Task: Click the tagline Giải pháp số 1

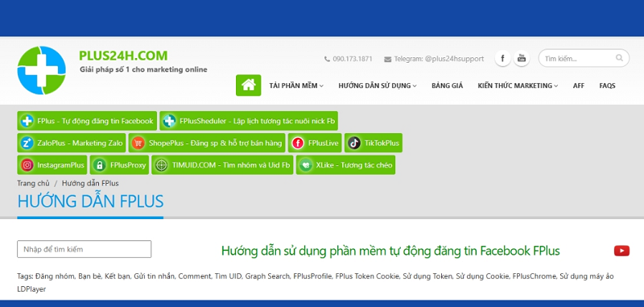Action: [x=143, y=69]
